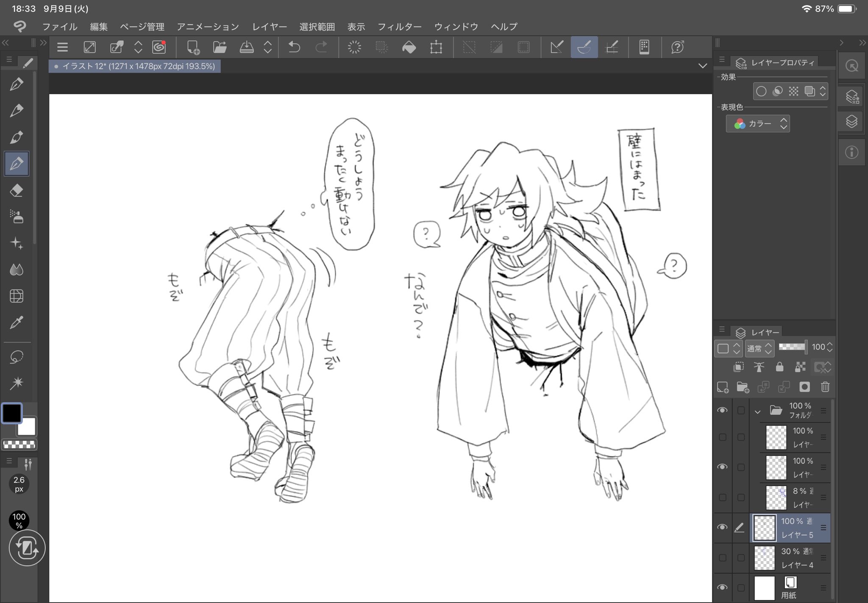This screenshot has width=868, height=603.
Task: Select the Eyedropper tool in left toolbar
Action: coord(17,322)
